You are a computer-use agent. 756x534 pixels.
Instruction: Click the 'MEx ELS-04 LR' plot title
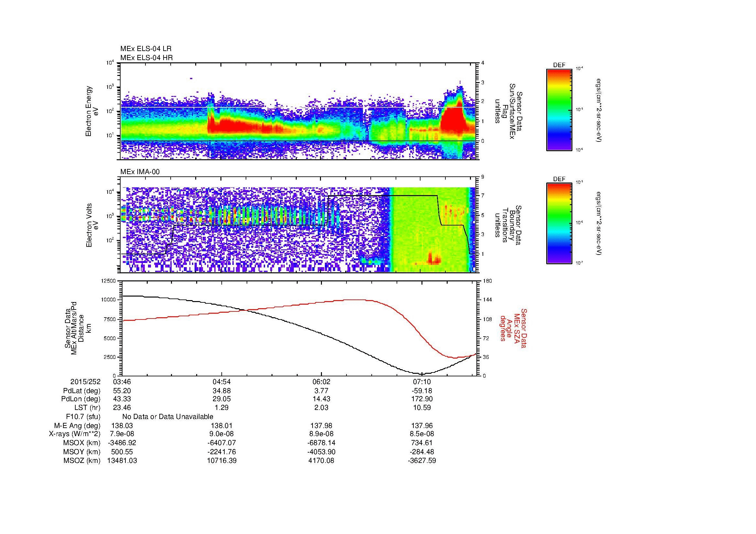(145, 49)
